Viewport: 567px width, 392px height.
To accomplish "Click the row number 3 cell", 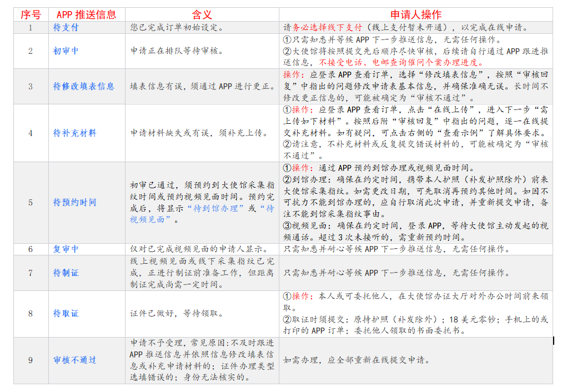I will coord(31,87).
